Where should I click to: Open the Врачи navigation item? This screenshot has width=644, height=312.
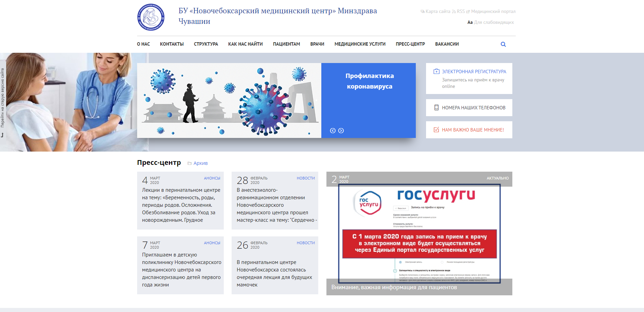pos(317,44)
